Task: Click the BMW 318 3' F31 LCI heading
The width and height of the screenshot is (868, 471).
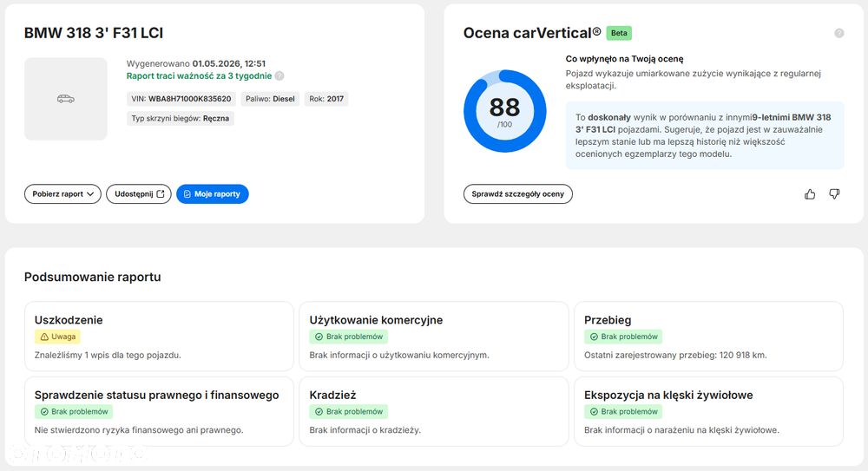Action: [x=94, y=33]
